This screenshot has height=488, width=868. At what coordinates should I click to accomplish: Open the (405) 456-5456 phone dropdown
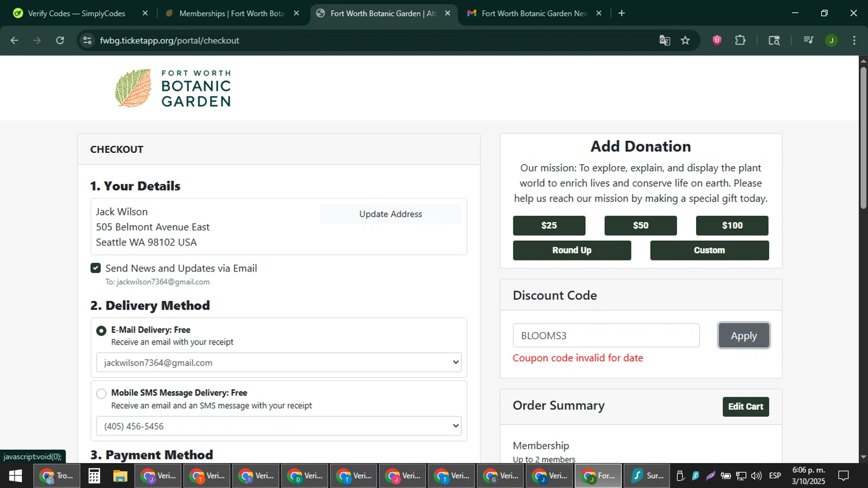(278, 426)
